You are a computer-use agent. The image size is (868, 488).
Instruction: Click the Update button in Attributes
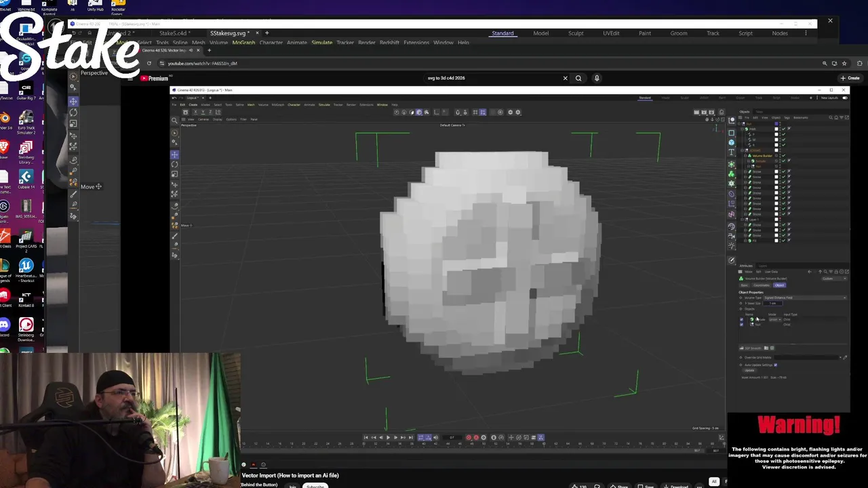click(x=749, y=370)
